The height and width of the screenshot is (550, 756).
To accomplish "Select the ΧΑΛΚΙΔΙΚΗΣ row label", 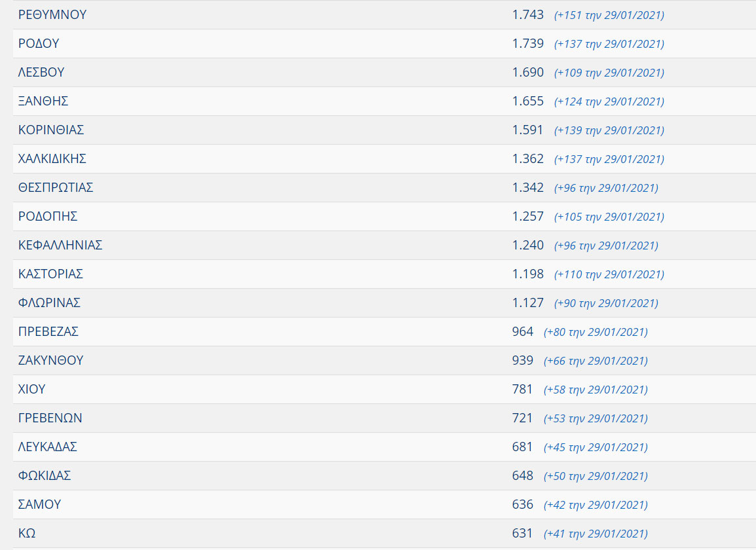I will [x=52, y=159].
